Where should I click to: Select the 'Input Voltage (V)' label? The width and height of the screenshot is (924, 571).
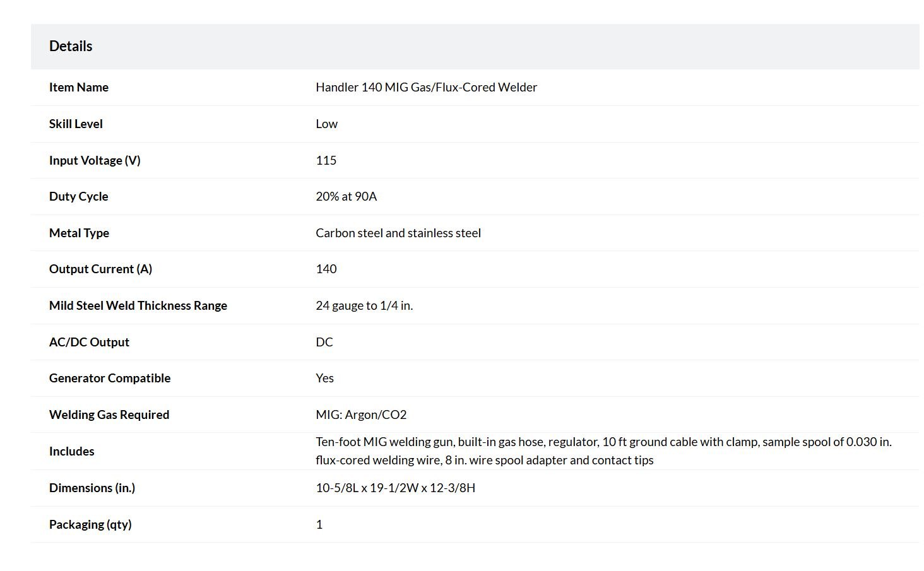[95, 160]
